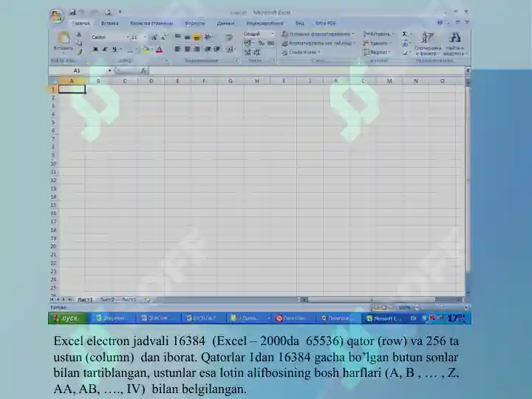Click the Cut scissors icon
532x399 pixels.
pos(79,35)
